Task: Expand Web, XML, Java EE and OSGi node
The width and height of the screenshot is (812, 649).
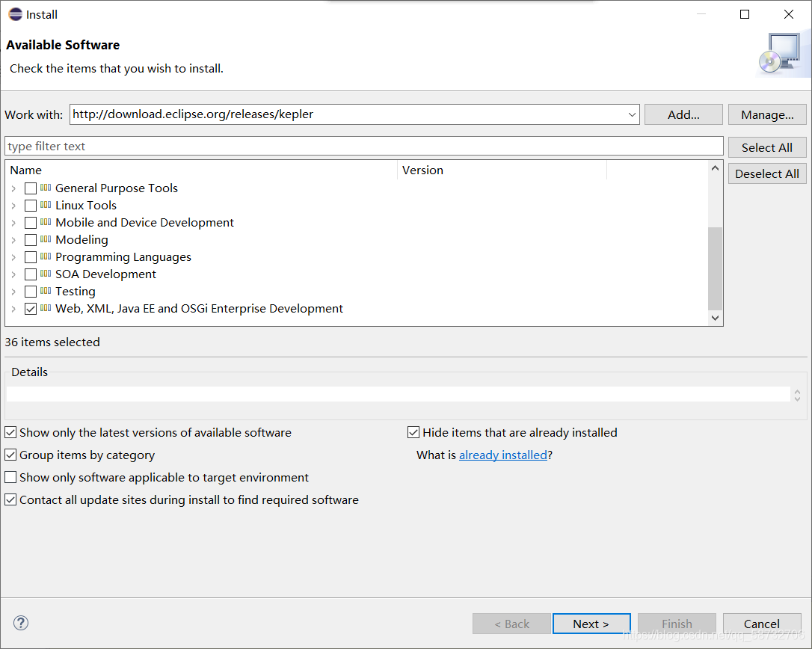Action: coord(13,309)
